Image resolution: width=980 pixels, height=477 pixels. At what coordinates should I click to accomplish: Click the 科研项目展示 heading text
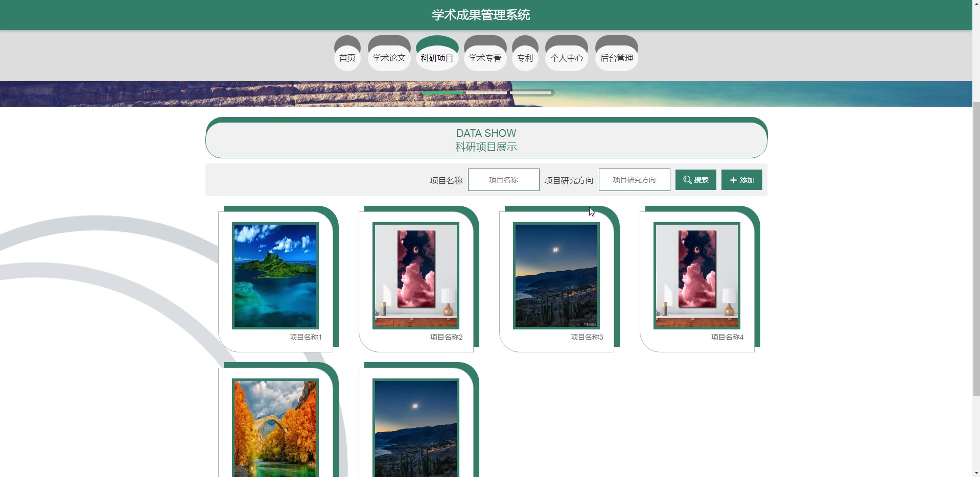[x=486, y=147]
